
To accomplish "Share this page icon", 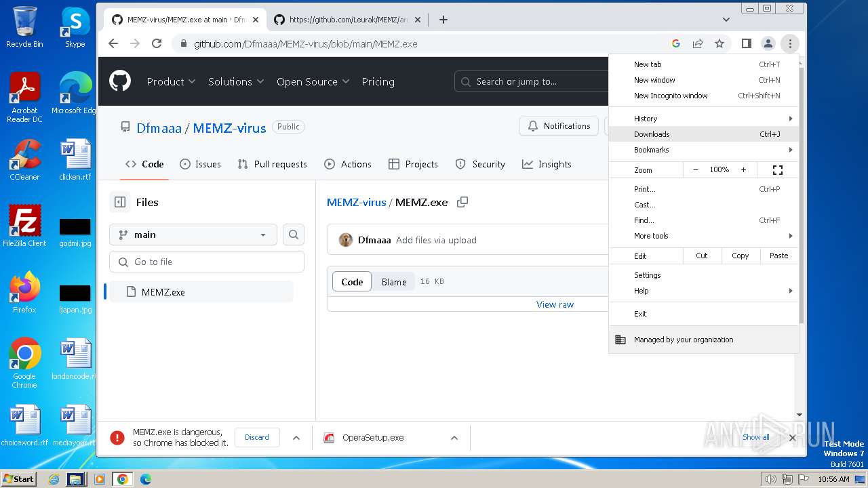I will click(698, 43).
